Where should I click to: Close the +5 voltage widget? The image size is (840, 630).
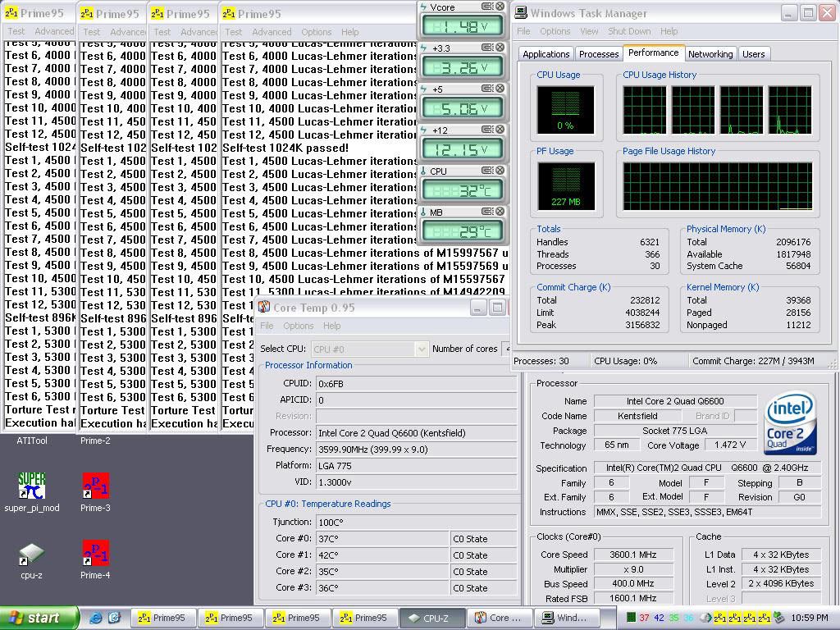(500, 89)
